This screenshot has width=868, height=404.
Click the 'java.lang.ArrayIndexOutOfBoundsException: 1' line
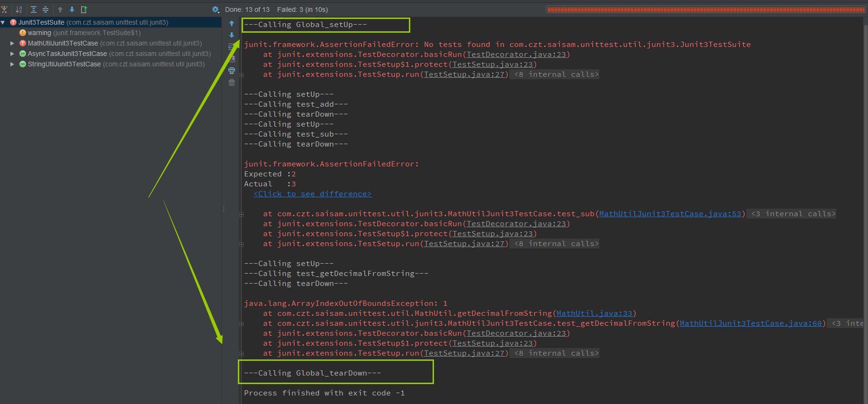pos(346,303)
